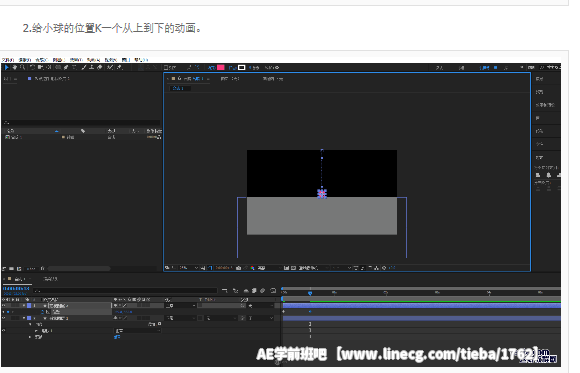Click the breadcrumb comp name below viewer tab

[x=178, y=88]
